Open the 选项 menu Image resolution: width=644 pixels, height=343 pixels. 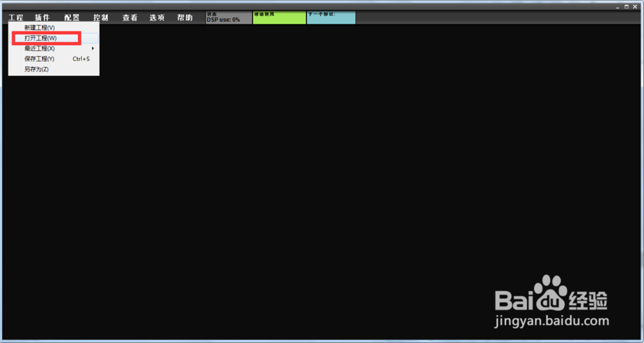(x=157, y=17)
